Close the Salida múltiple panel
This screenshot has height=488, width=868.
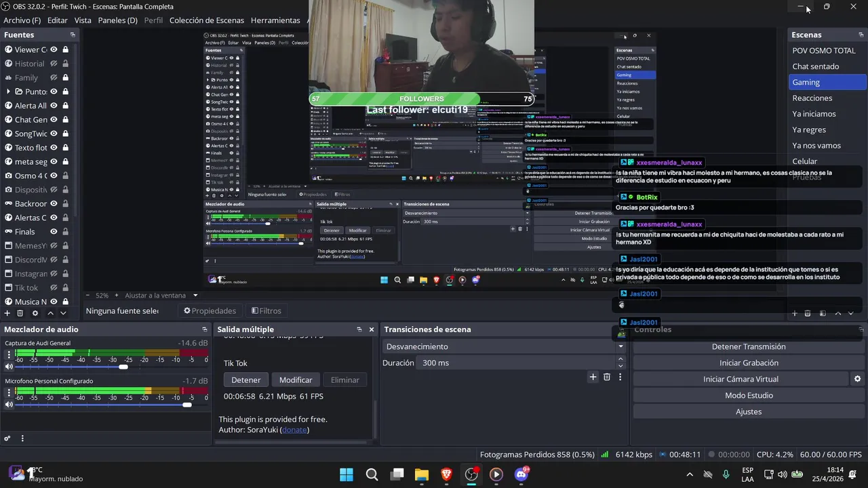pos(372,329)
